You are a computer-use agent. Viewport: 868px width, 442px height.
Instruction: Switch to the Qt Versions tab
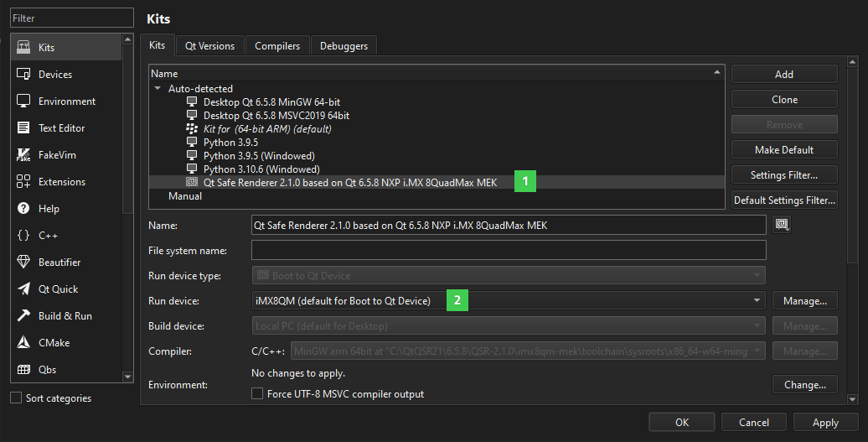[x=210, y=46]
